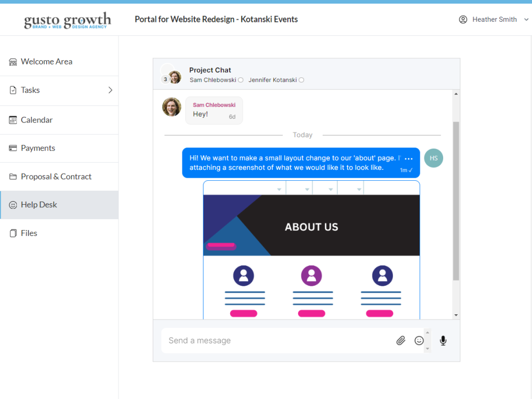The width and height of the screenshot is (532, 399).
Task: Click the Files document icon
Action: pos(13,233)
